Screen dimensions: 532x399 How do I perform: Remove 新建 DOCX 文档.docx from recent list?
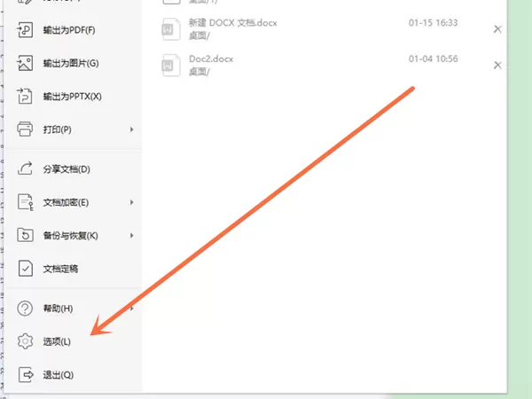coord(497,29)
